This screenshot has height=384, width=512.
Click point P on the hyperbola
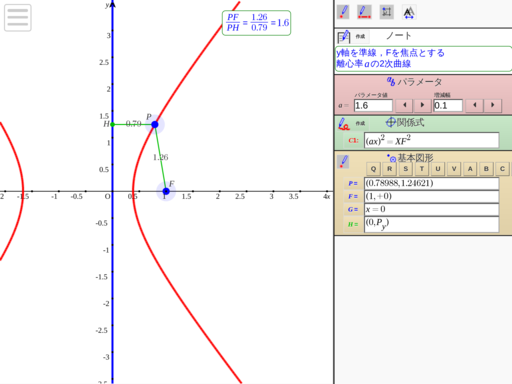point(155,124)
